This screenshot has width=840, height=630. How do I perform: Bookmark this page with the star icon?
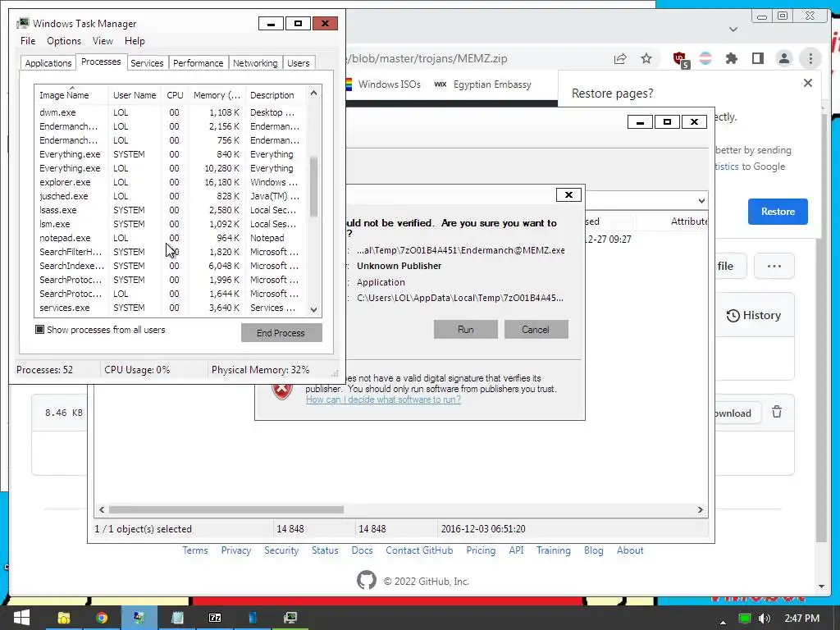tap(646, 58)
